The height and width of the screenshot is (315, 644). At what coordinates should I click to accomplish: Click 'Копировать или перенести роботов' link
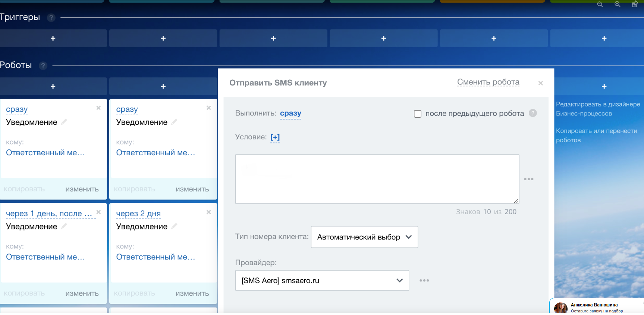pyautogui.click(x=597, y=136)
